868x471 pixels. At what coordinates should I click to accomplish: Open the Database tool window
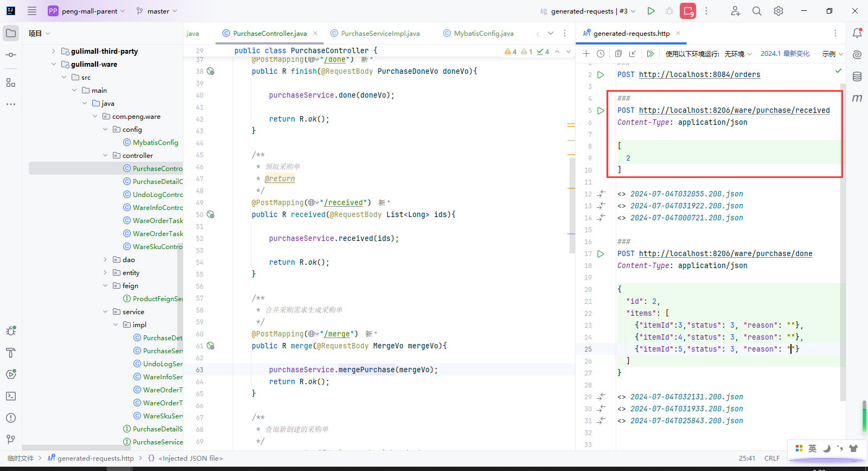[x=857, y=77]
